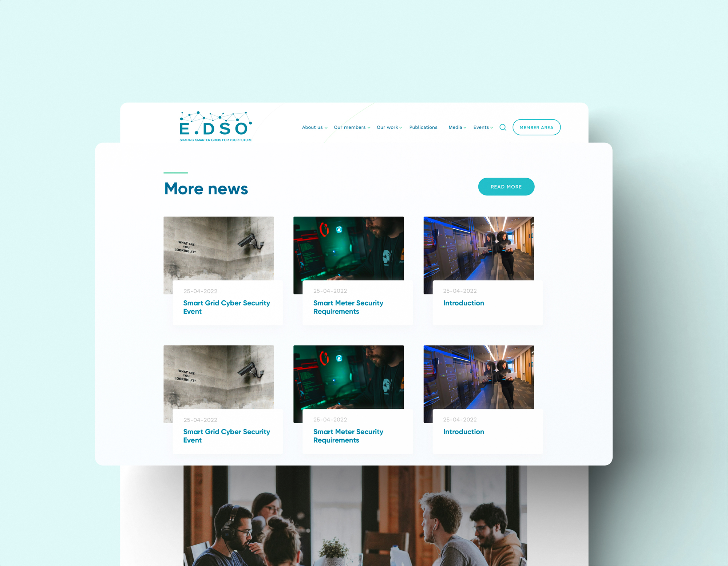Click the MEMBER AREA button
This screenshot has height=566, width=728.
tap(535, 126)
